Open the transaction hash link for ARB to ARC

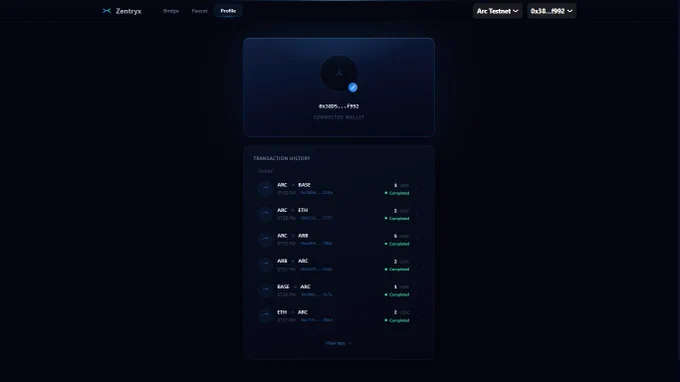coord(317,269)
